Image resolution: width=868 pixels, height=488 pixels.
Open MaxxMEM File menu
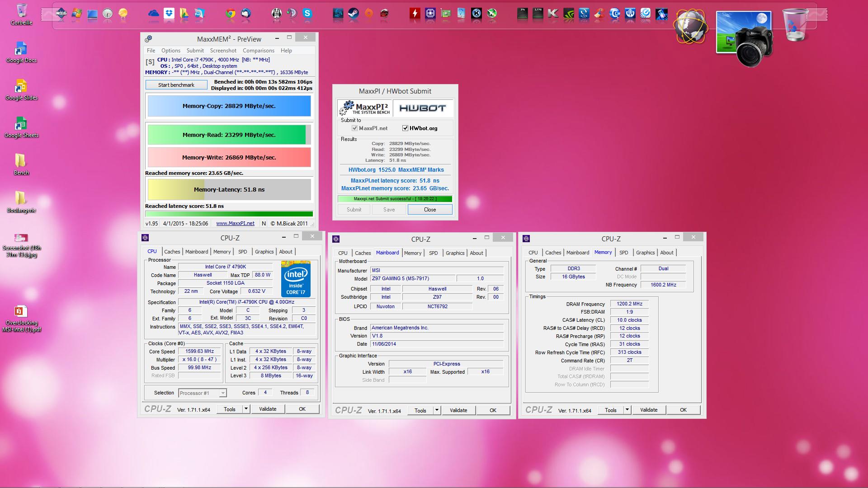[x=151, y=51]
